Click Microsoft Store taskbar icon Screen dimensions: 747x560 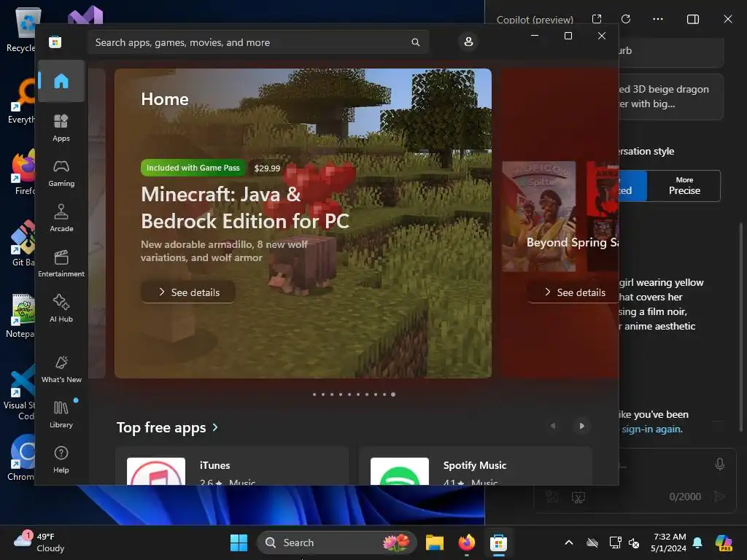[x=498, y=542]
